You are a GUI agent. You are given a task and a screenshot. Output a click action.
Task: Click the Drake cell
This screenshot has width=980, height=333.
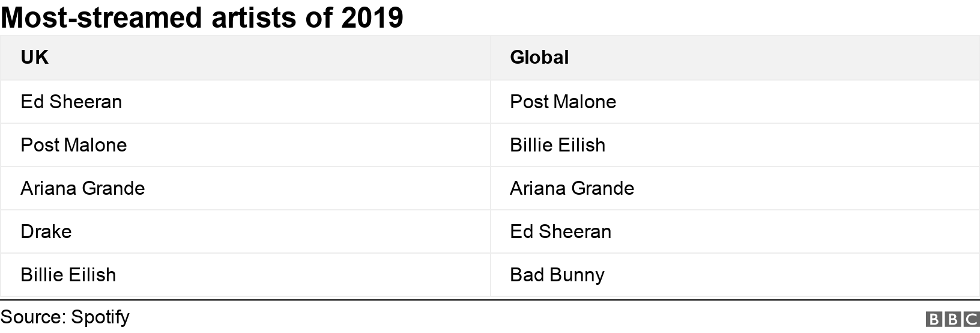tap(46, 231)
